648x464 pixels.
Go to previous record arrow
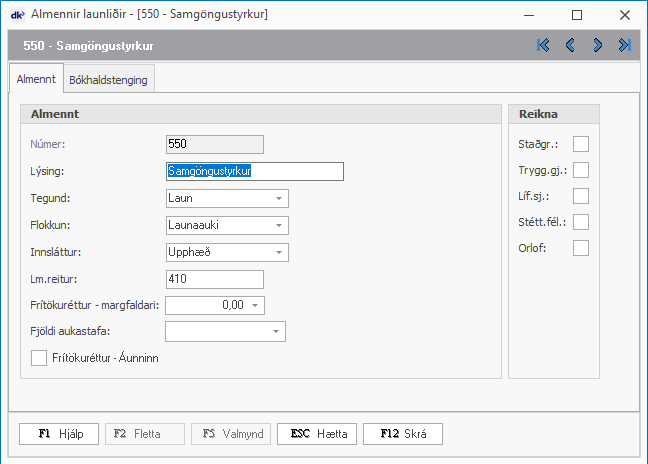570,45
